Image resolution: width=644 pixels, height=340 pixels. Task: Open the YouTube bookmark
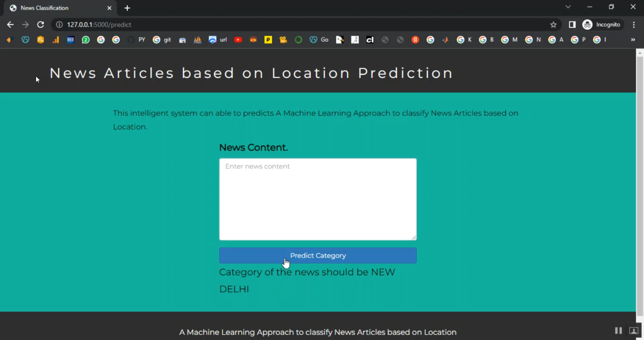(238, 40)
